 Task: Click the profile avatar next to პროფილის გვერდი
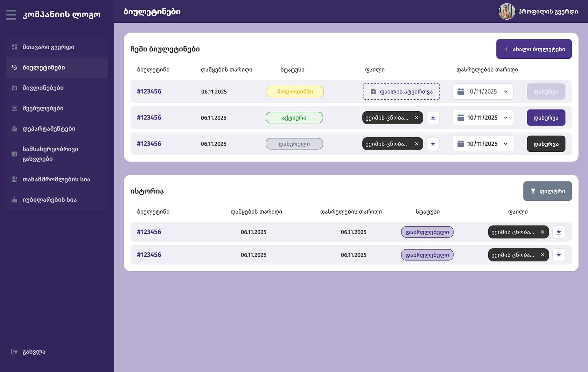tap(506, 12)
